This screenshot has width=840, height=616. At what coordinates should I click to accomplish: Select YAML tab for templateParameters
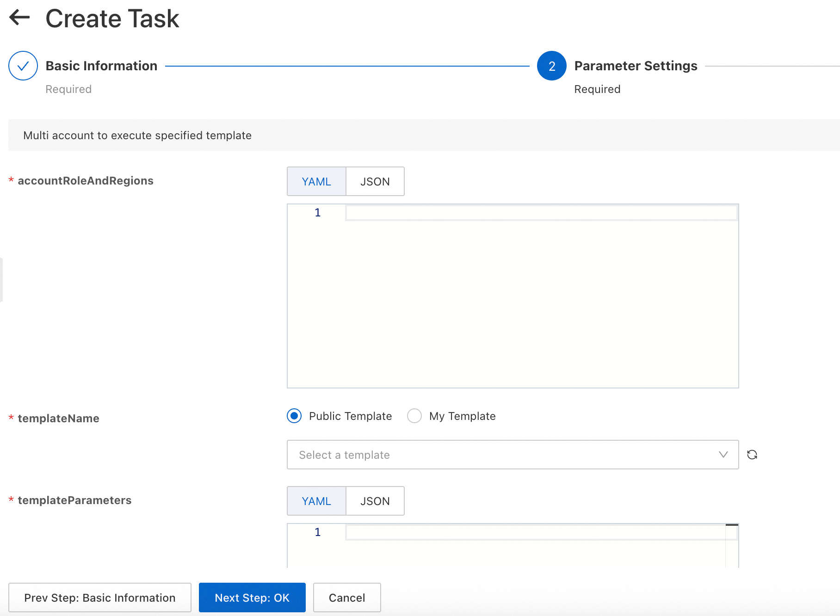tap(316, 501)
